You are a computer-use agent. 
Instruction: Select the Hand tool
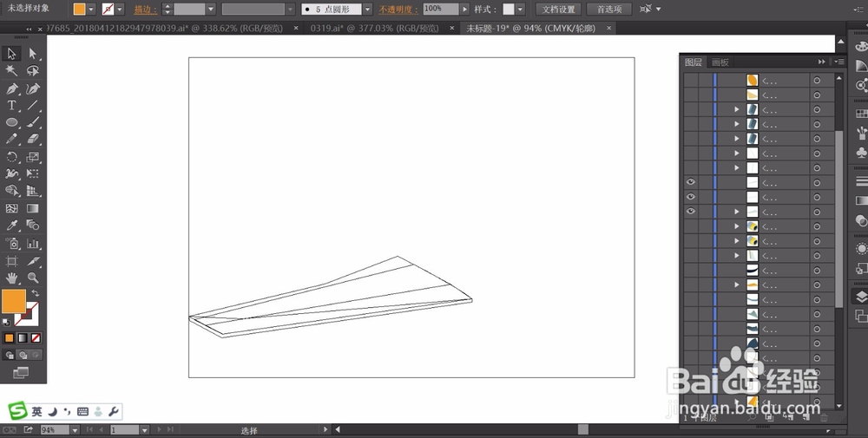[11, 278]
